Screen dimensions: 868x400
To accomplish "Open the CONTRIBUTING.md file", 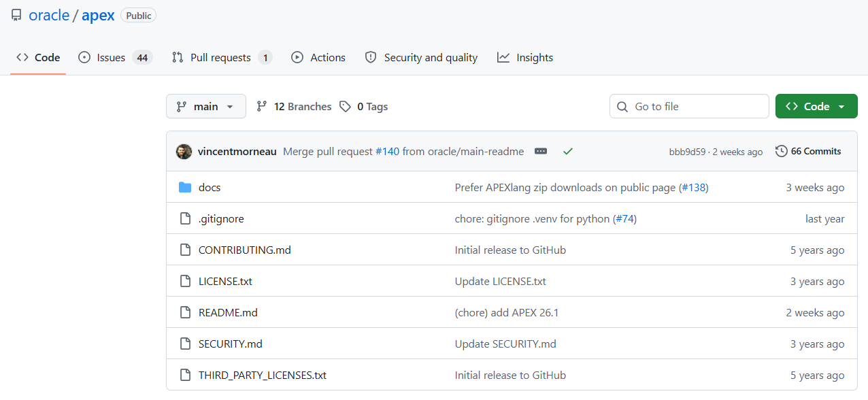I will point(245,250).
